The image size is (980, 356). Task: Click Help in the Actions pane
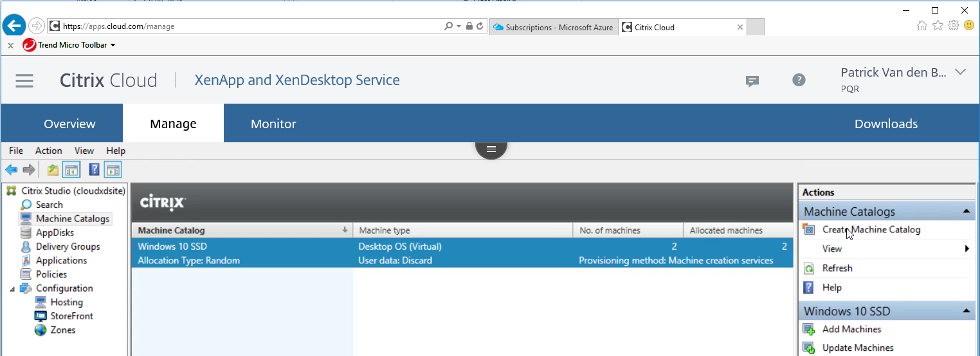point(831,288)
